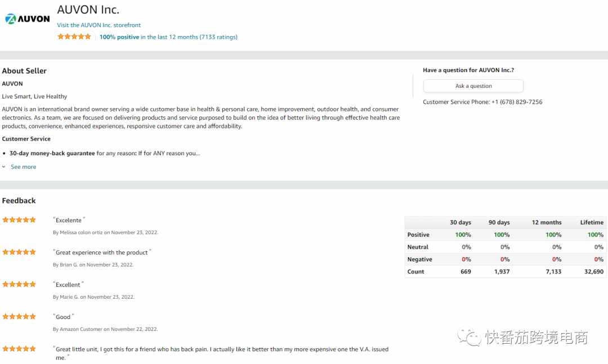
Task: Click the WeChat watermark icon
Action: (x=468, y=337)
